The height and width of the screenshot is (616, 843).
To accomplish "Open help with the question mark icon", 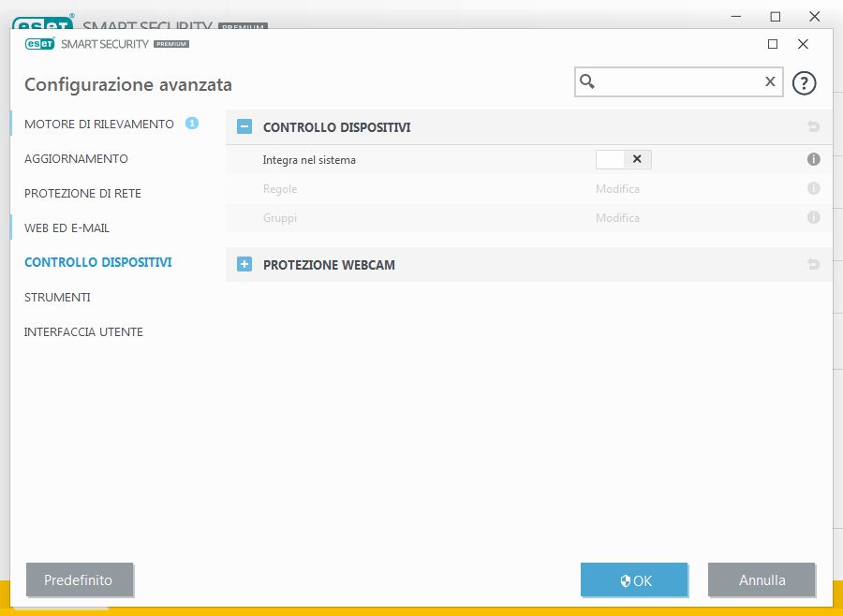I will [804, 83].
